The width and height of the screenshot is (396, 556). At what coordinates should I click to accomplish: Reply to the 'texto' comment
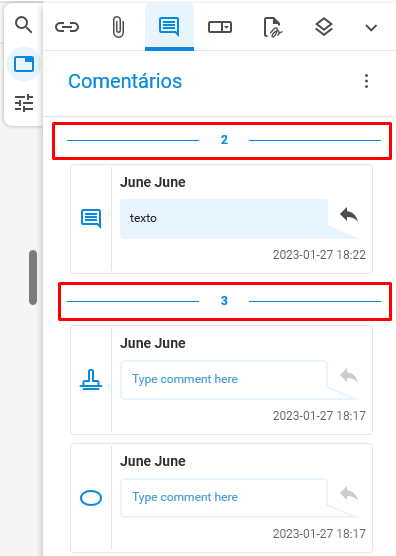(x=349, y=215)
